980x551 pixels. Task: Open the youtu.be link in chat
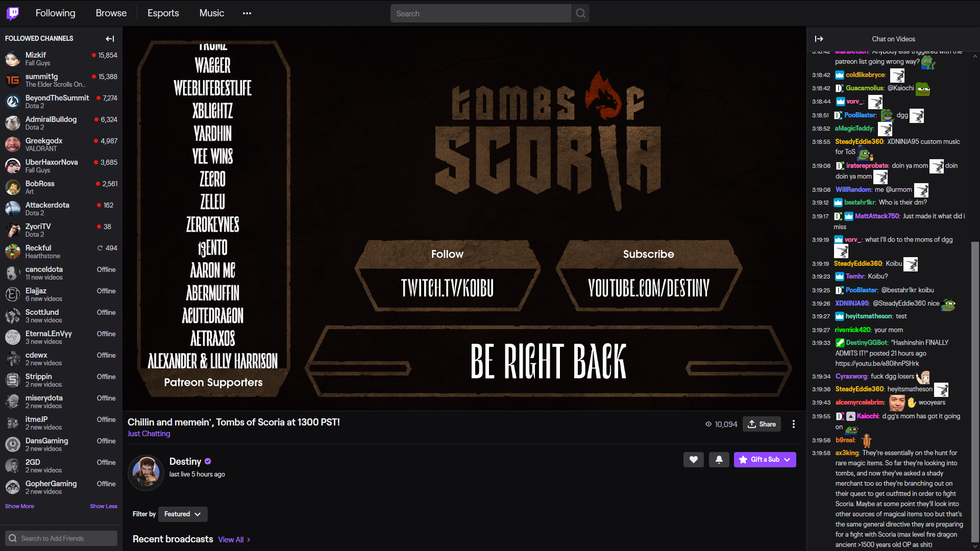[877, 364]
